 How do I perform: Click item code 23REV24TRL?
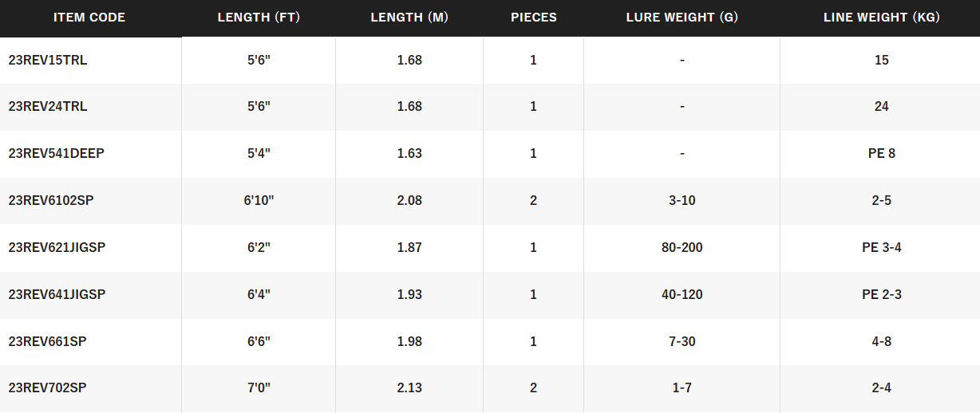(x=48, y=107)
